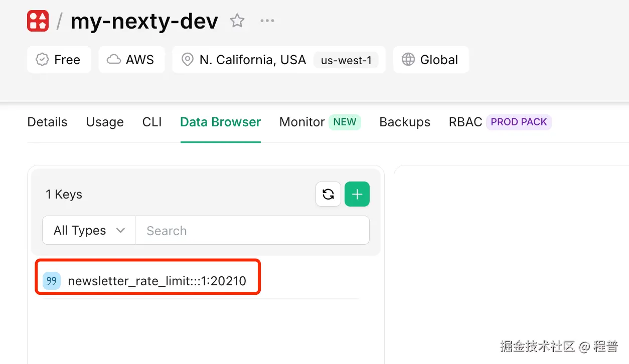Star the my-nexty-dev database as favorite
The image size is (629, 364).
(237, 21)
